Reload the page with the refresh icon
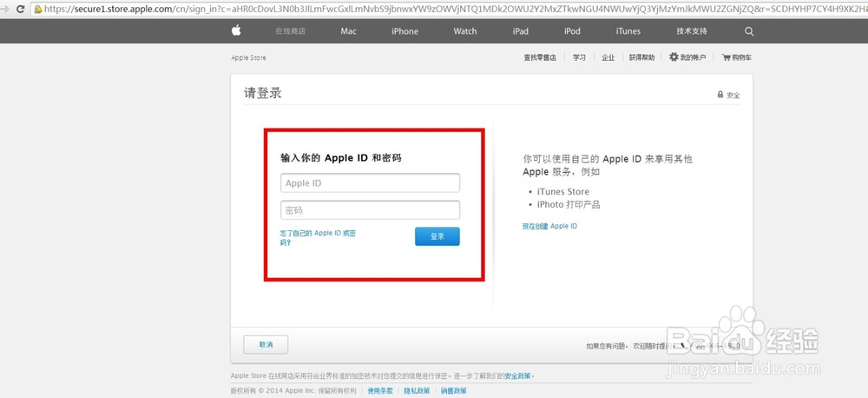The height and width of the screenshot is (398, 868). (x=21, y=10)
